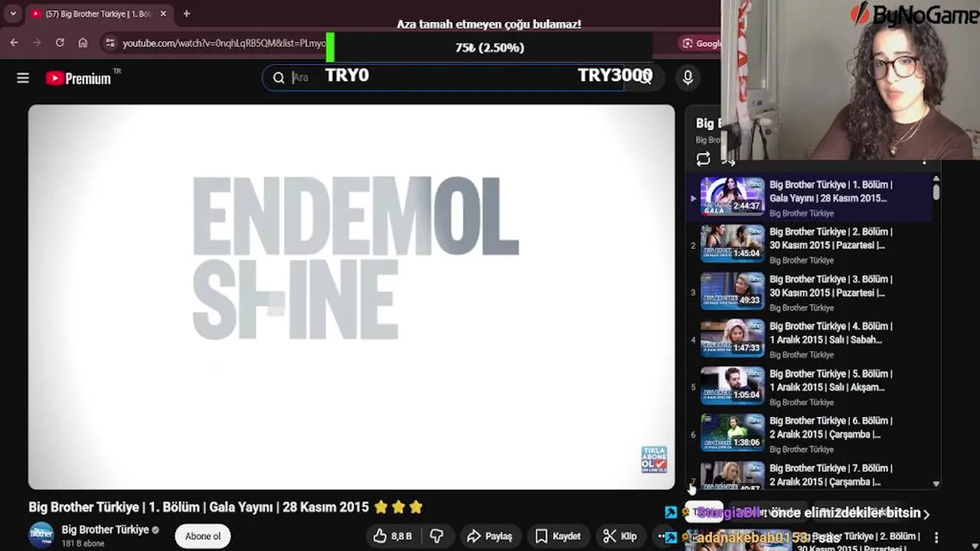Screen dimensions: 980x551
Task: Toggle playlist shuffle mode
Action: tap(728, 160)
